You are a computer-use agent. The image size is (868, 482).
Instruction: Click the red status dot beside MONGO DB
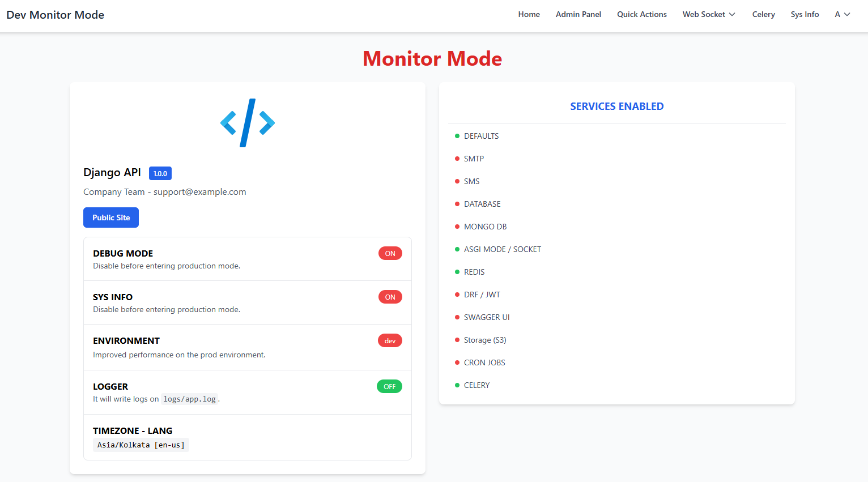click(x=457, y=227)
